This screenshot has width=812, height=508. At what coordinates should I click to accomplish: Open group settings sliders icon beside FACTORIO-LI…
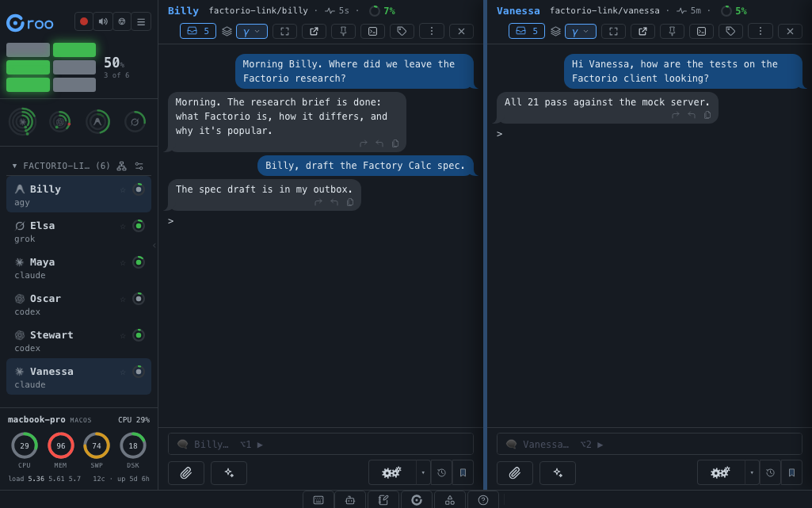point(139,166)
